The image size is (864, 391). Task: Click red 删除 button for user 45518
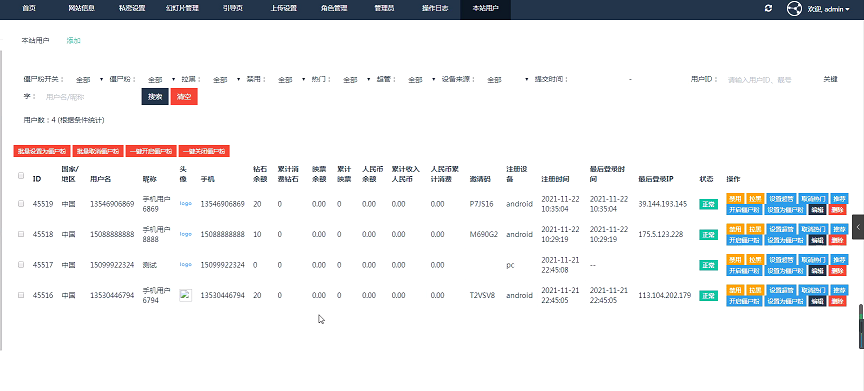coord(837,240)
